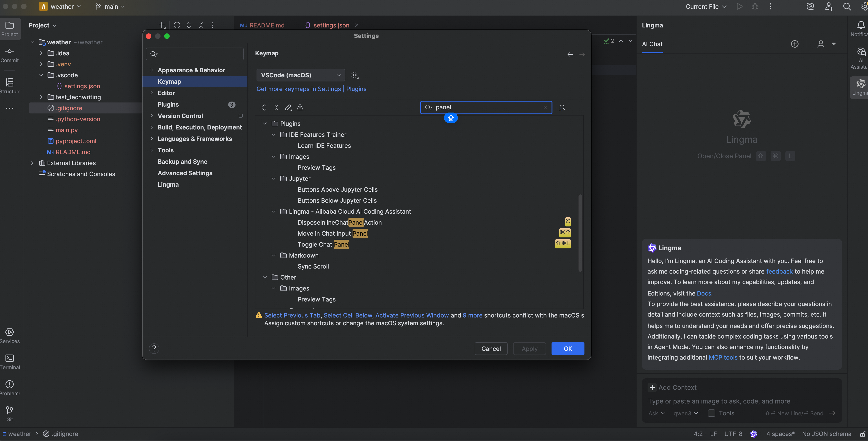
Task: Select Keymap in settings list
Action: click(x=195, y=82)
